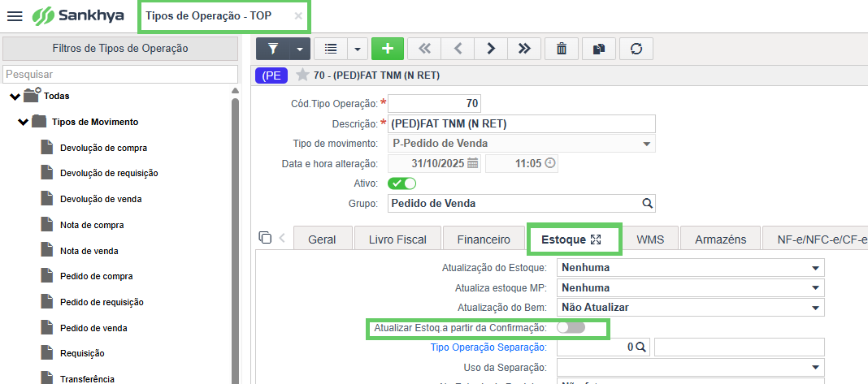Open the Geral tab
Screen dimensions: 868x384
tap(322, 239)
